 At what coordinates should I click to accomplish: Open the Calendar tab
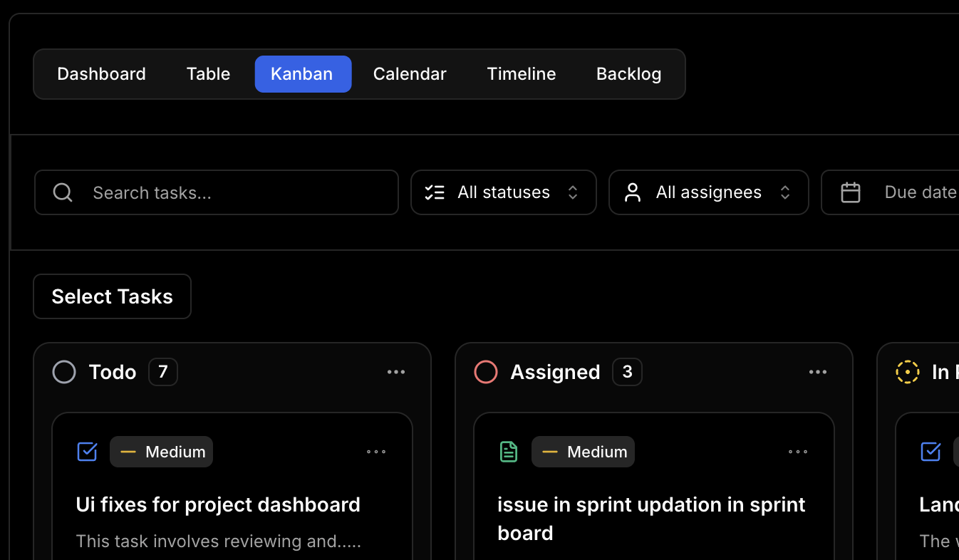coord(410,74)
